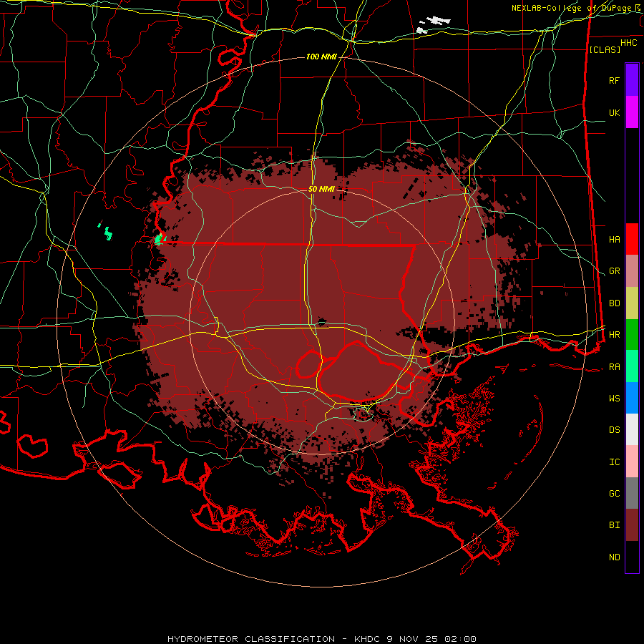The height and width of the screenshot is (644, 644).
Task: Click the HR legend label
Action: 614,335
